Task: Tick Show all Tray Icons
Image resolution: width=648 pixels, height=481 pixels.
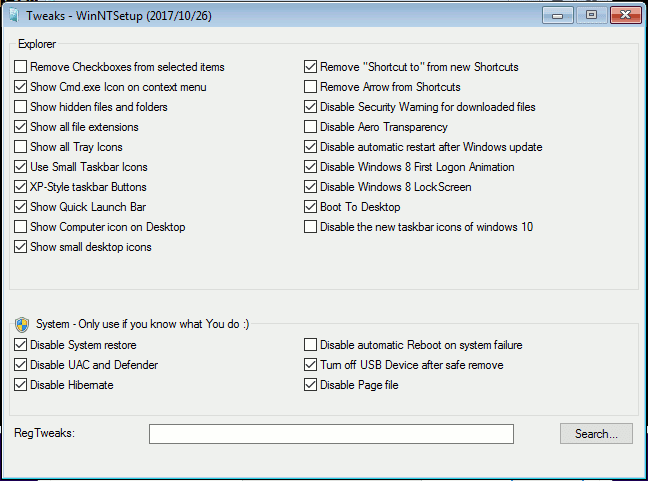Action: (x=21, y=147)
